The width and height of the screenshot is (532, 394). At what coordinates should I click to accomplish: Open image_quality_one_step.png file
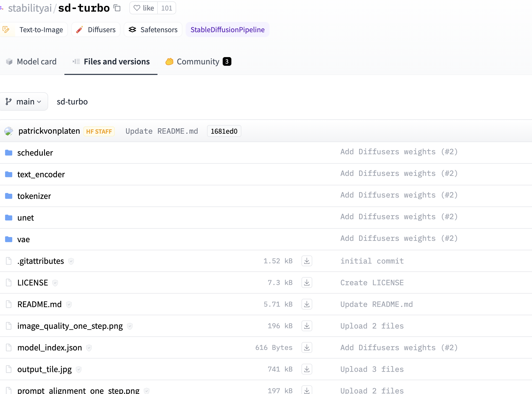coord(70,326)
